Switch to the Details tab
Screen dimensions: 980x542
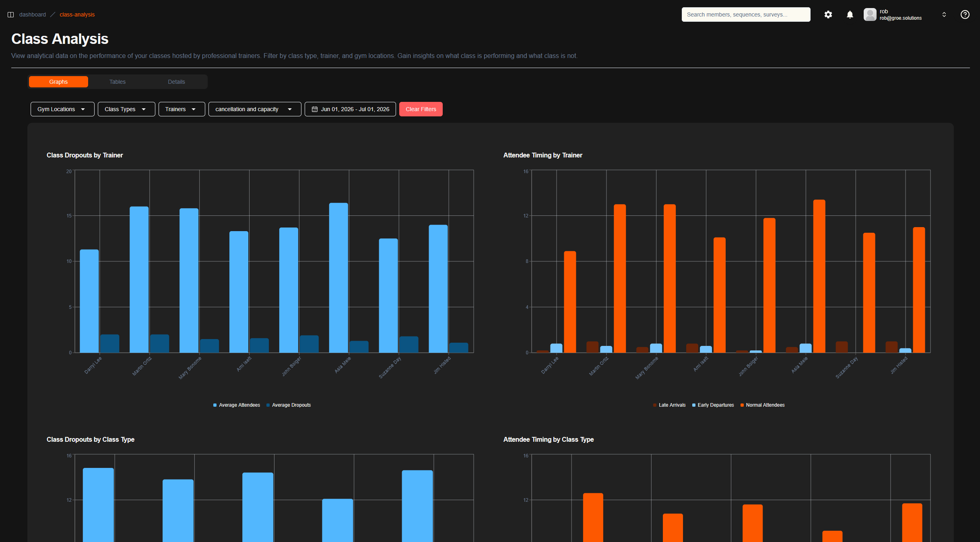pyautogui.click(x=176, y=82)
